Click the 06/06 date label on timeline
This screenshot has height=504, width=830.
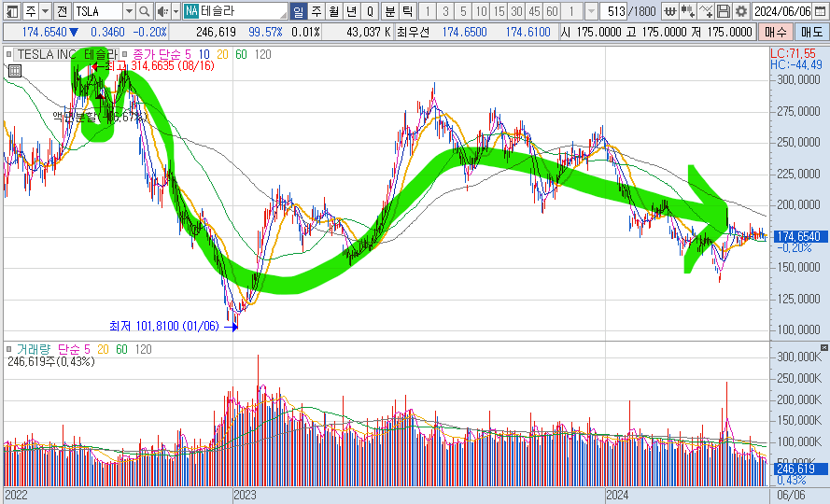pyautogui.click(x=791, y=496)
